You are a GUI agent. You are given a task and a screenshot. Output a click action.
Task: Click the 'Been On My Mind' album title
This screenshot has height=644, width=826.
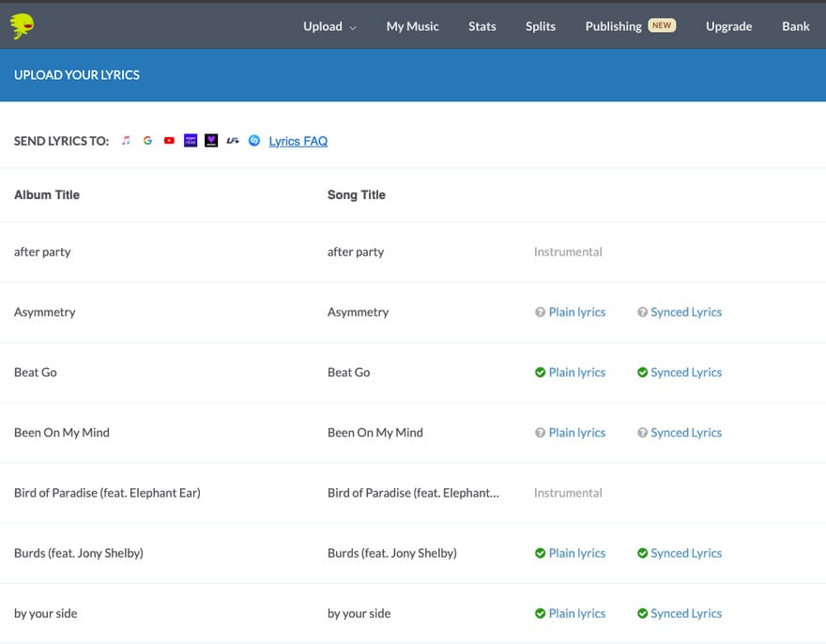(62, 433)
